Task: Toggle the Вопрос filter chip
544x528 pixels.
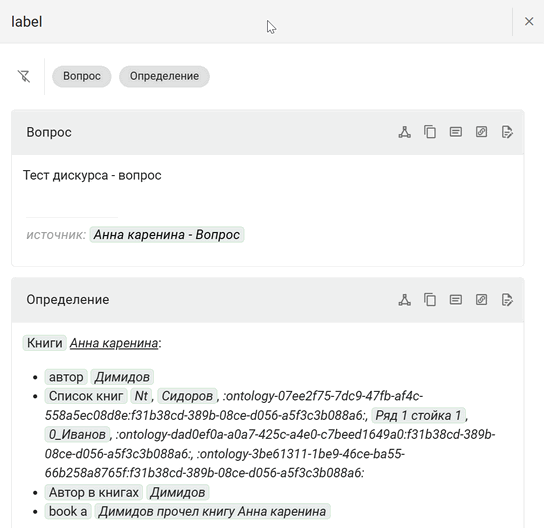Action: click(82, 76)
